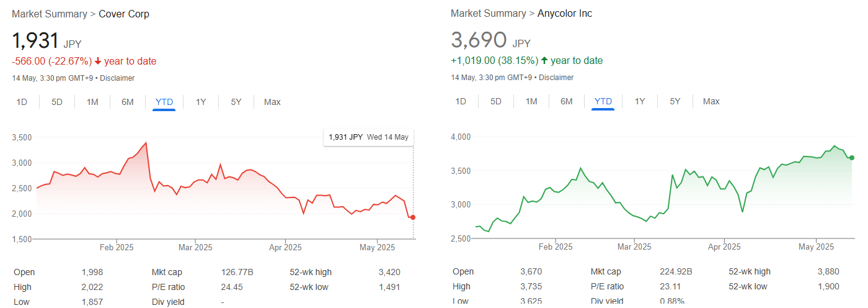
Task: Show Cover Corp 1M price history
Action: pos(92,102)
